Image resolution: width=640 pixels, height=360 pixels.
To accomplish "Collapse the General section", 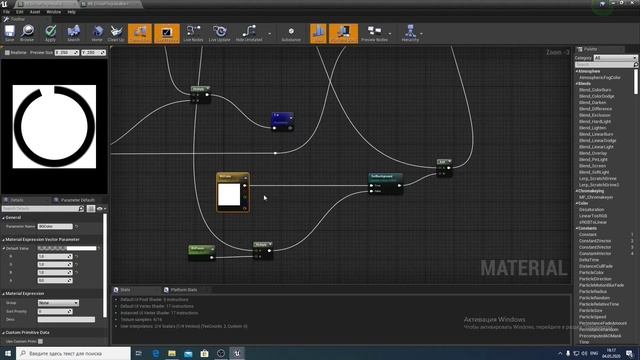I will 4,218.
